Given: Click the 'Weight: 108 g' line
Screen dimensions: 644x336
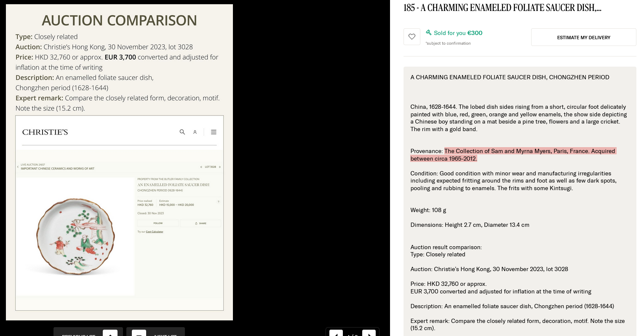Looking at the screenshot, I should coord(428,210).
